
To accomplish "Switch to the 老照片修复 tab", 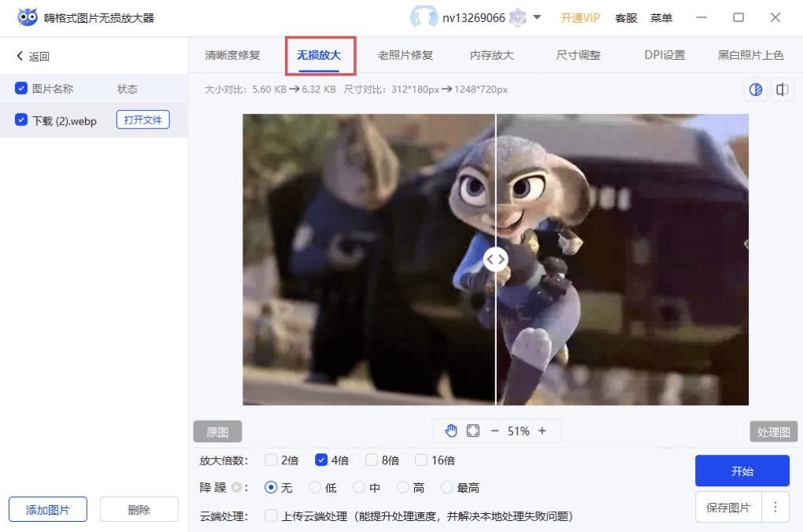I will pos(405,55).
